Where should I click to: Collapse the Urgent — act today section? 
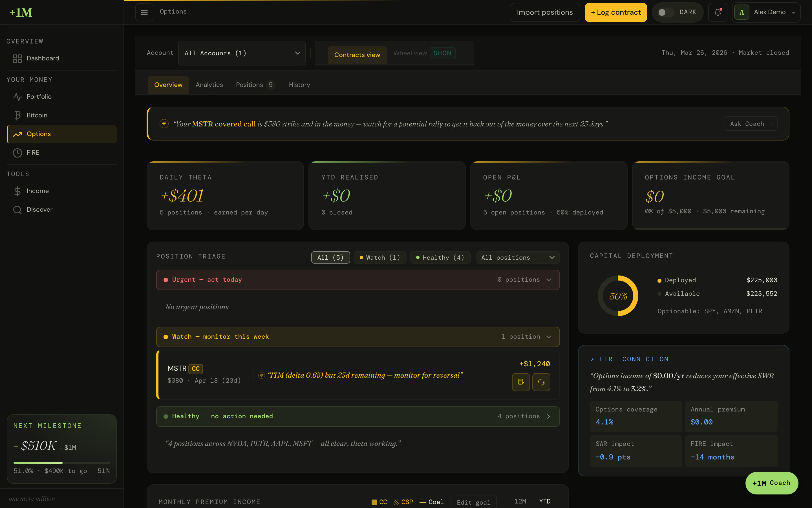point(358,280)
